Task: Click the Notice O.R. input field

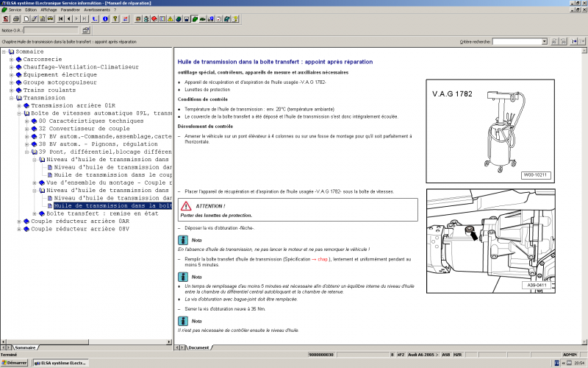Action: [x=51, y=31]
